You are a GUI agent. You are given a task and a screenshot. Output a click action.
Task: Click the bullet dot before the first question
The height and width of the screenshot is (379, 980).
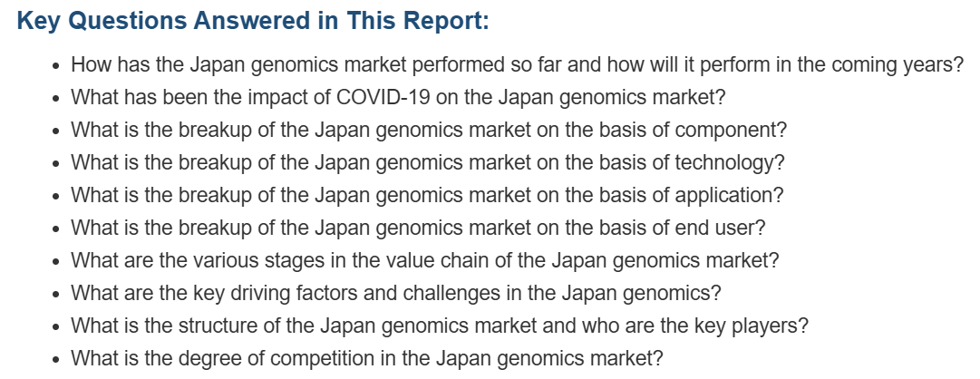pyautogui.click(x=57, y=65)
